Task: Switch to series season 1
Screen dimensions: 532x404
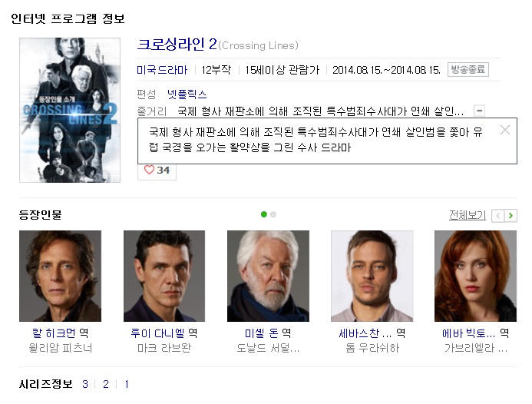Action: [127, 384]
